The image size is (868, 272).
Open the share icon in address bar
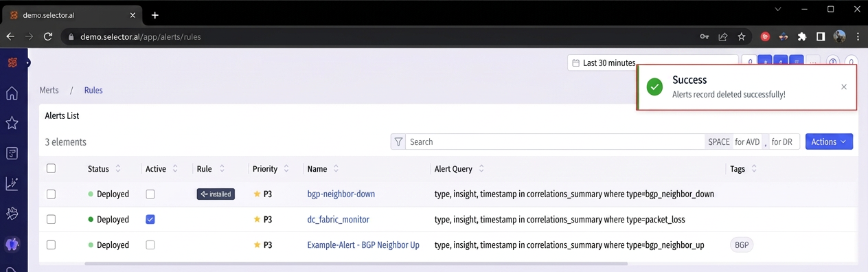point(723,36)
